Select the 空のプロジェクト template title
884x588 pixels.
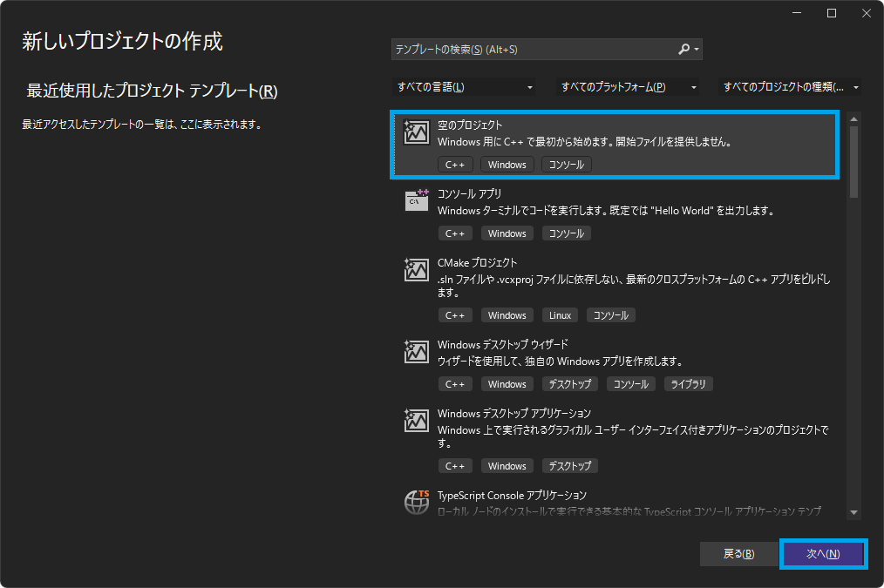point(470,125)
